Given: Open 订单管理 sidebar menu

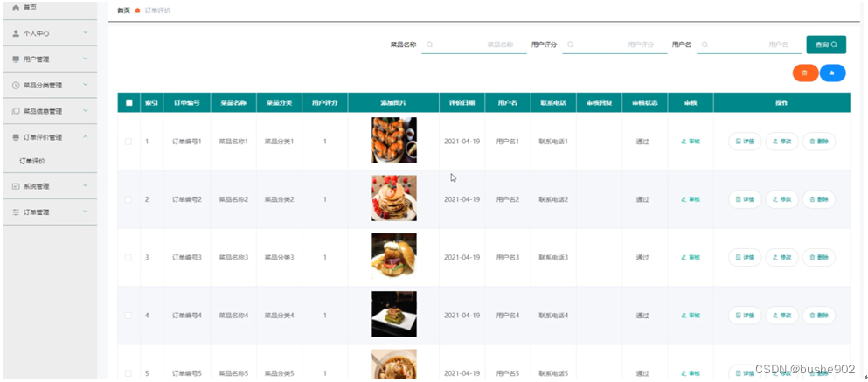Looking at the screenshot, I should click(50, 212).
